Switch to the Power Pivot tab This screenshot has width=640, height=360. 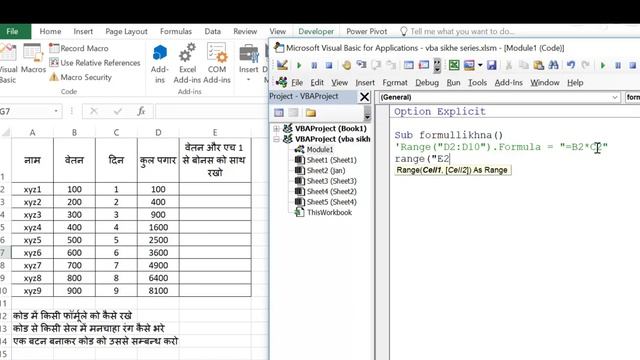(x=367, y=31)
